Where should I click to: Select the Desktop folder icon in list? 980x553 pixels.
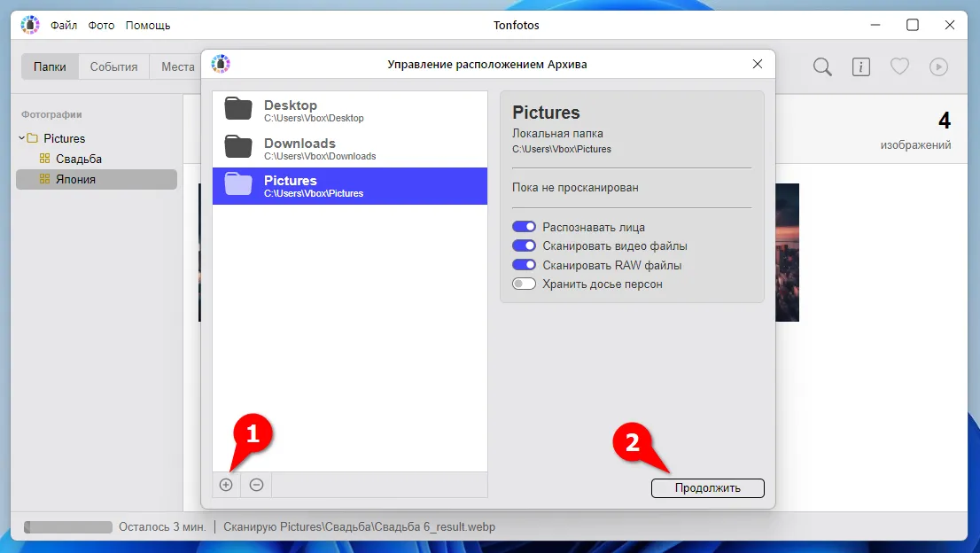click(x=238, y=110)
